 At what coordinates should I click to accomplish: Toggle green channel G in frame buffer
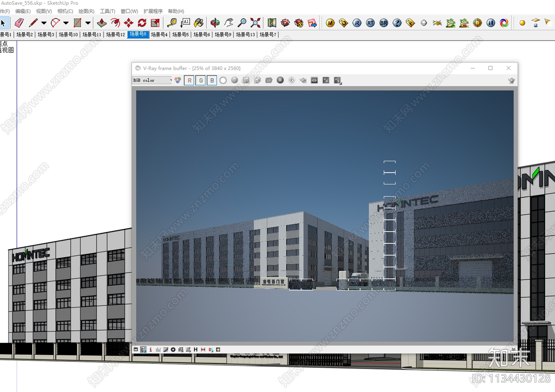point(201,80)
